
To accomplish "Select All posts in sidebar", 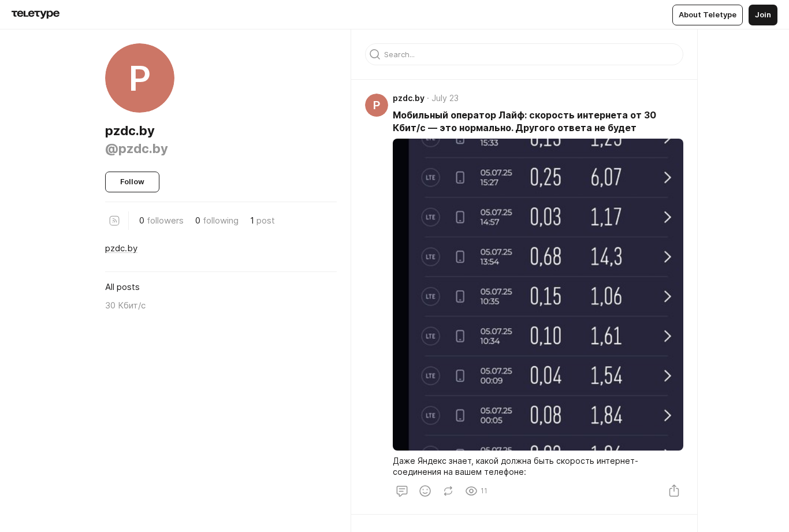I will point(122,287).
